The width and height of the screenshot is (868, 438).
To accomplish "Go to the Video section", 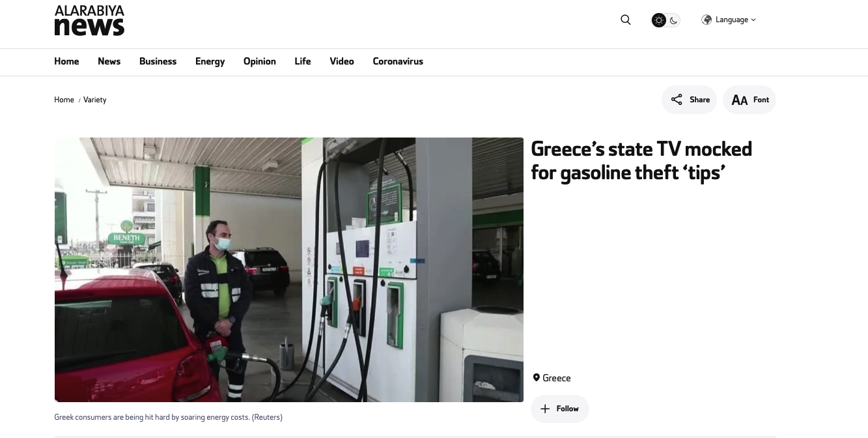I will (342, 61).
